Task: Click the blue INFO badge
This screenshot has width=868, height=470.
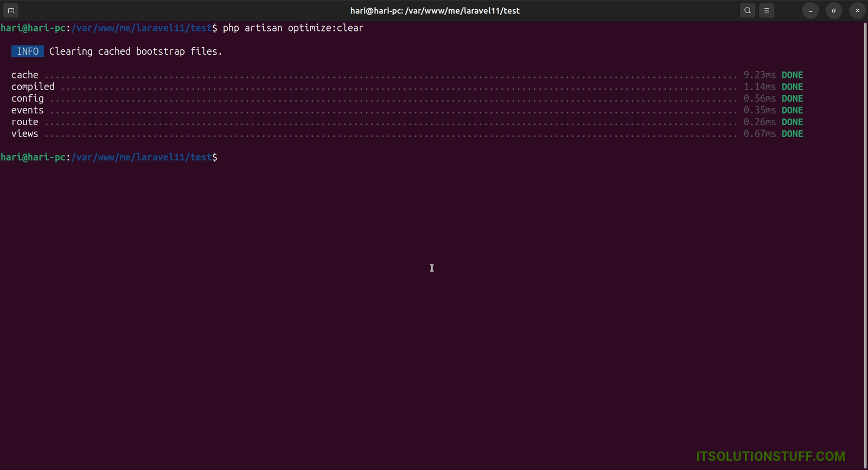Action: (28, 51)
